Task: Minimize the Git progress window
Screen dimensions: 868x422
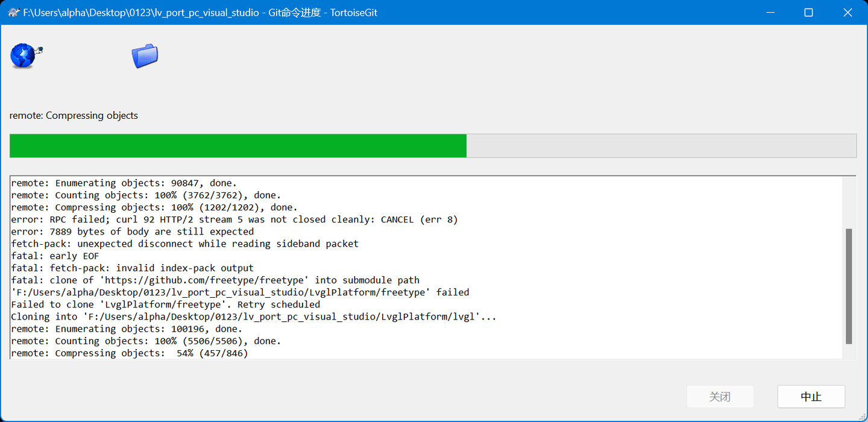Action: click(x=770, y=12)
